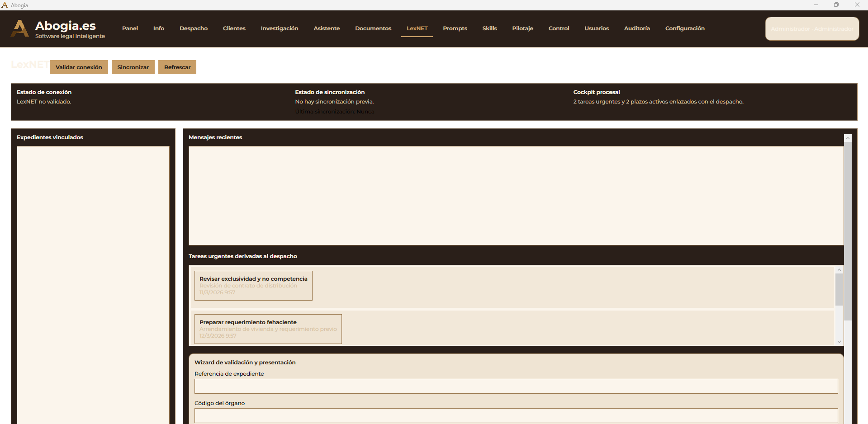Switch to the Despacho tab
Screen dimensions: 868x424
(193, 28)
